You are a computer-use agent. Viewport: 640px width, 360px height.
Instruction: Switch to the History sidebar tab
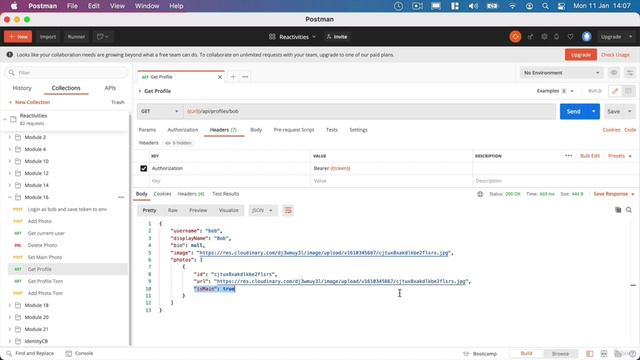[x=22, y=88]
